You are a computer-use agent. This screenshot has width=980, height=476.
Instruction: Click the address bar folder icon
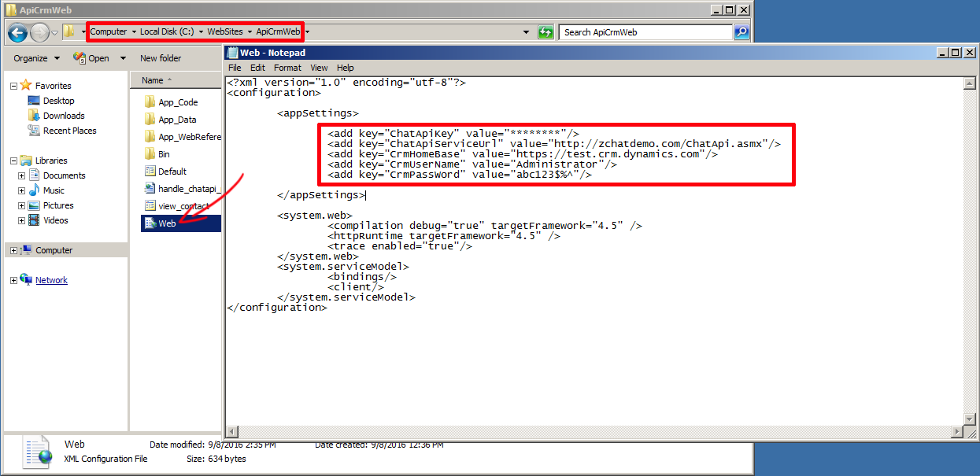pos(69,32)
